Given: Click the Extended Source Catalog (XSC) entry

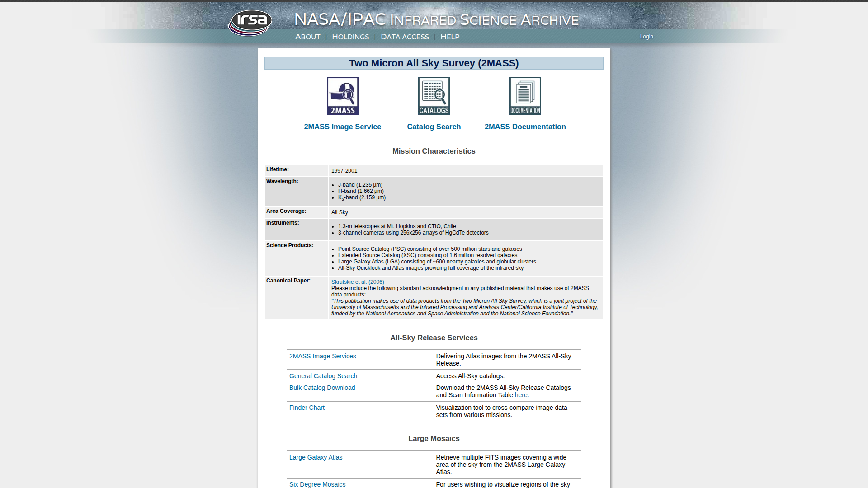Looking at the screenshot, I should (428, 255).
